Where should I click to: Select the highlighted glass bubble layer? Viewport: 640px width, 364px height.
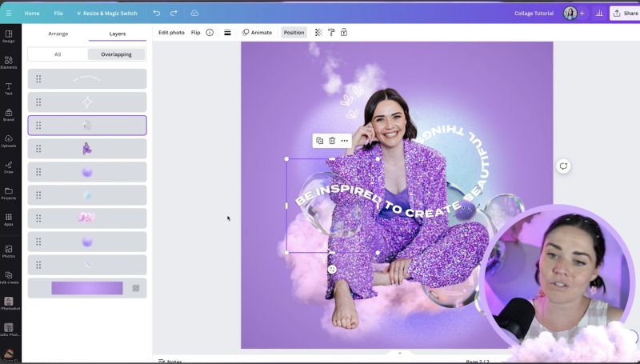click(x=87, y=126)
